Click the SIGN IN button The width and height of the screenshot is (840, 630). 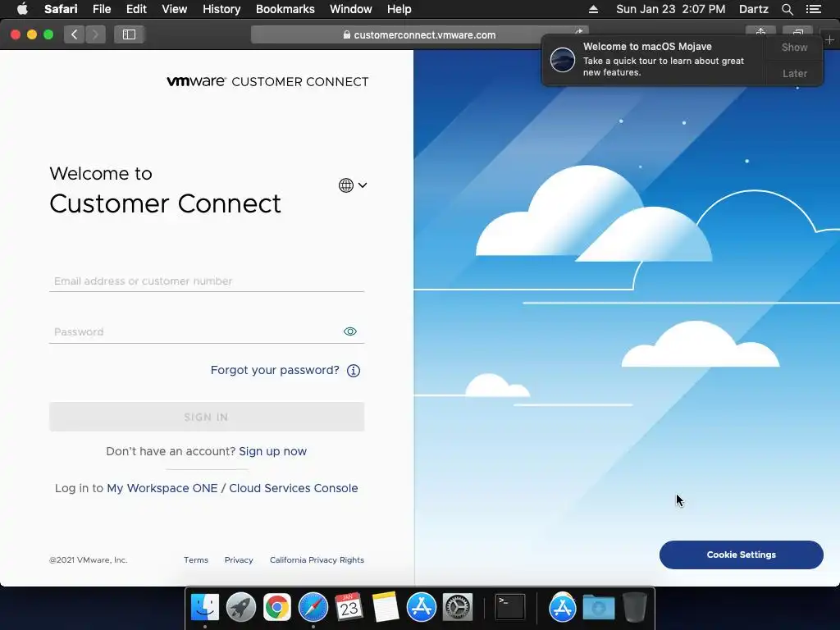coord(207,417)
